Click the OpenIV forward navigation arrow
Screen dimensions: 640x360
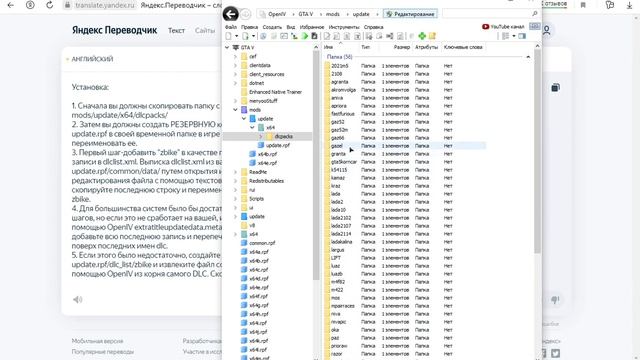coord(245,14)
